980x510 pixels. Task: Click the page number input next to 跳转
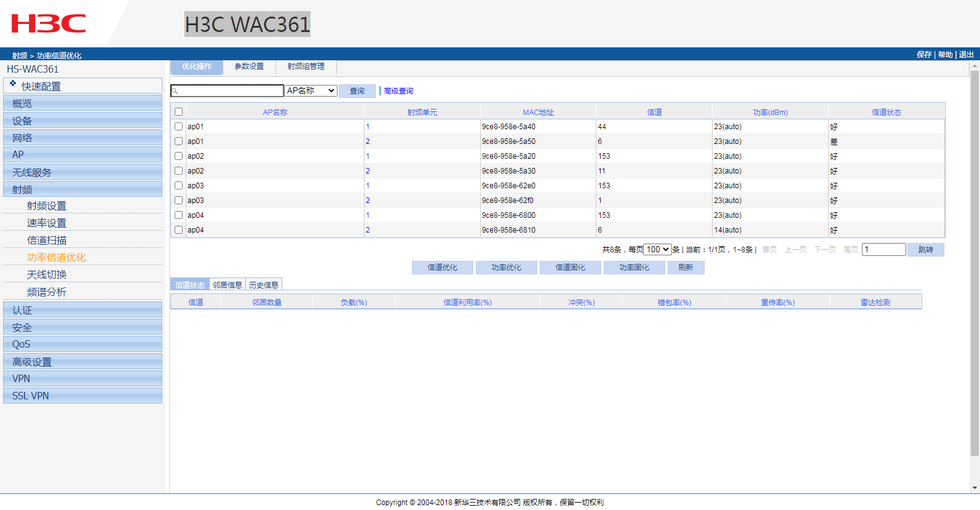[884, 250]
